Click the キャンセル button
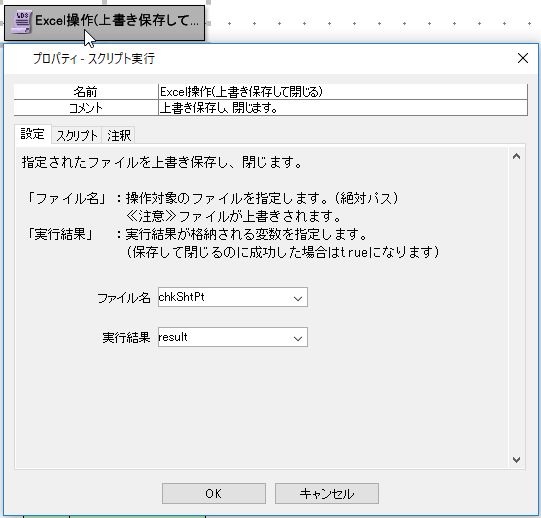Screen dimensions: 541x518 coord(327,493)
